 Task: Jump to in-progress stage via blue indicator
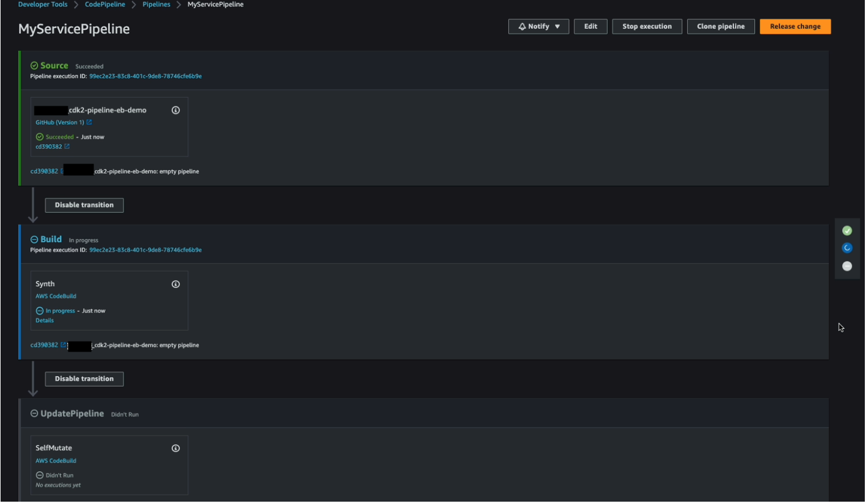(847, 248)
